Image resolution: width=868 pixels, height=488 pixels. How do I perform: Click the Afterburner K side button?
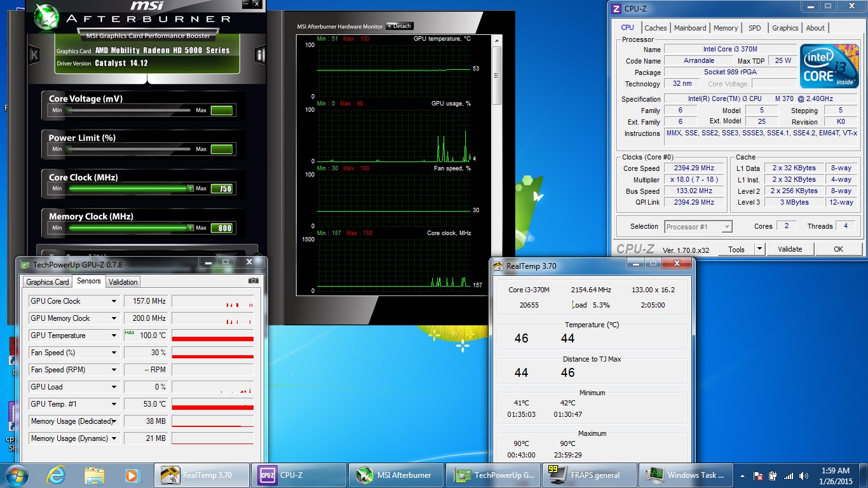pos(34,55)
